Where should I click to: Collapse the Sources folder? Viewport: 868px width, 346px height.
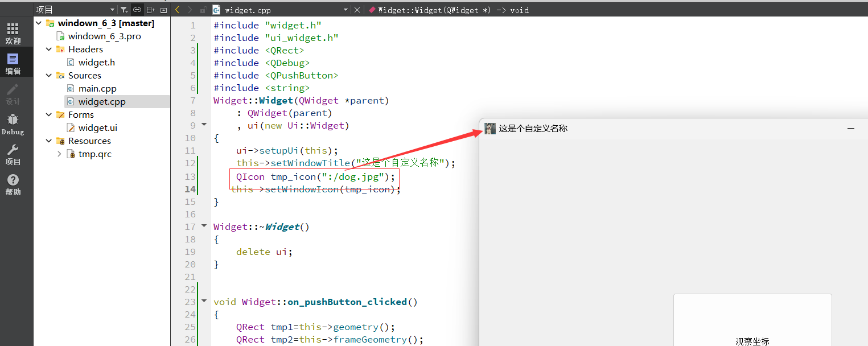(48, 75)
